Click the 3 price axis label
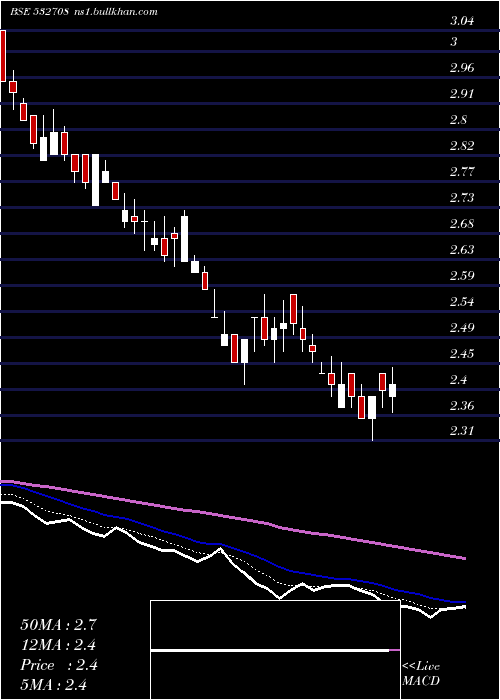 coord(454,42)
